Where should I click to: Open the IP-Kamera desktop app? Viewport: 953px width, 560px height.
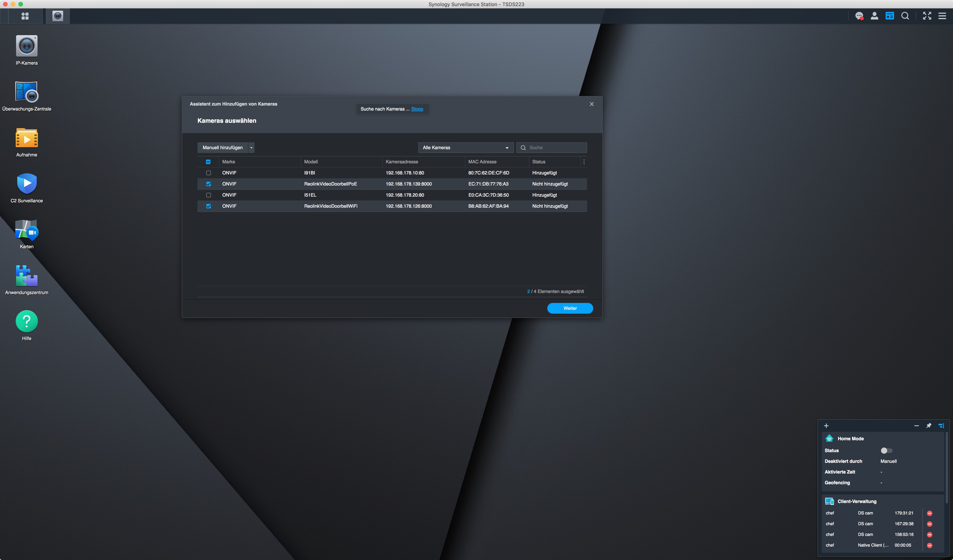[x=26, y=46]
